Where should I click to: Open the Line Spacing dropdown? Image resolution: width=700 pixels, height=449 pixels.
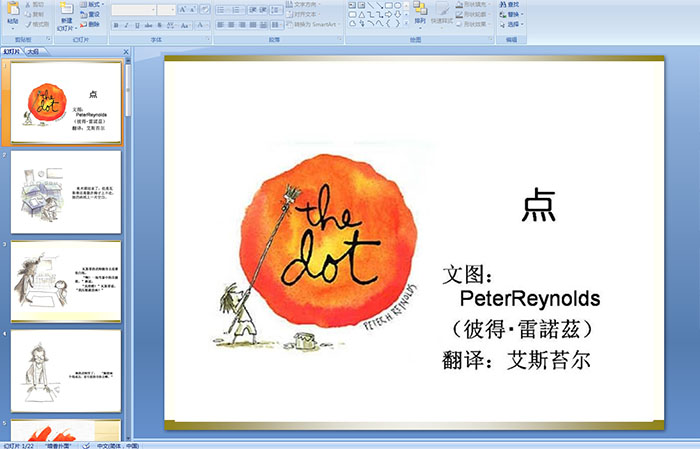pyautogui.click(x=276, y=10)
